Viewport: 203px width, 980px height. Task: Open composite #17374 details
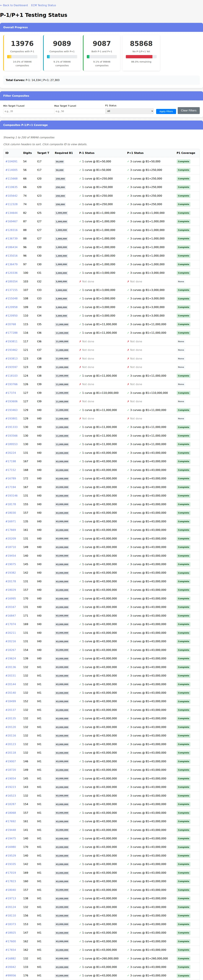pyautogui.click(x=11, y=393)
